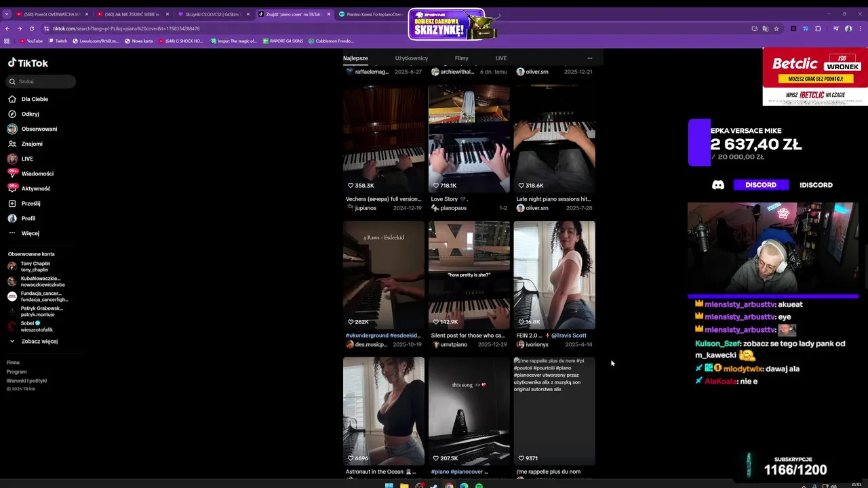Click Program footer link

click(x=17, y=371)
